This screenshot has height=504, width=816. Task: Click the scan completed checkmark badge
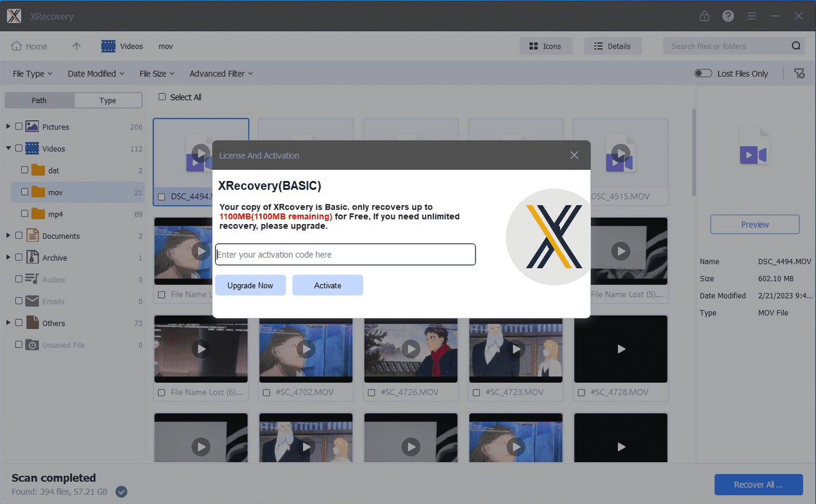[x=121, y=492]
